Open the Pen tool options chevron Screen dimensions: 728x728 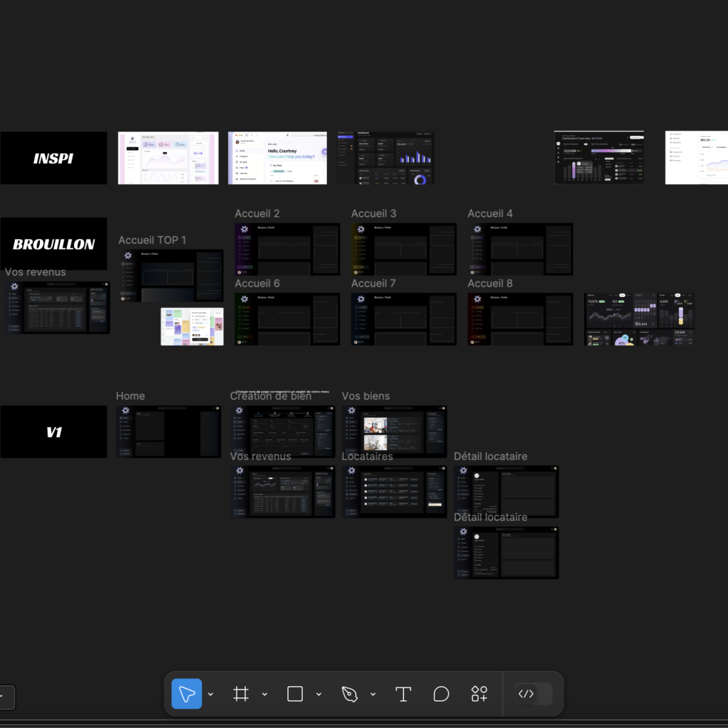click(373, 695)
